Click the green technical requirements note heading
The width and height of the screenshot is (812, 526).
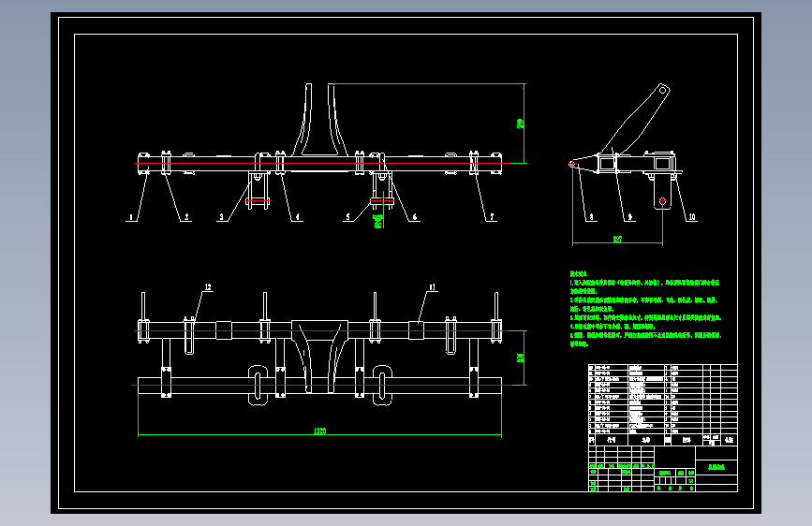579,274
